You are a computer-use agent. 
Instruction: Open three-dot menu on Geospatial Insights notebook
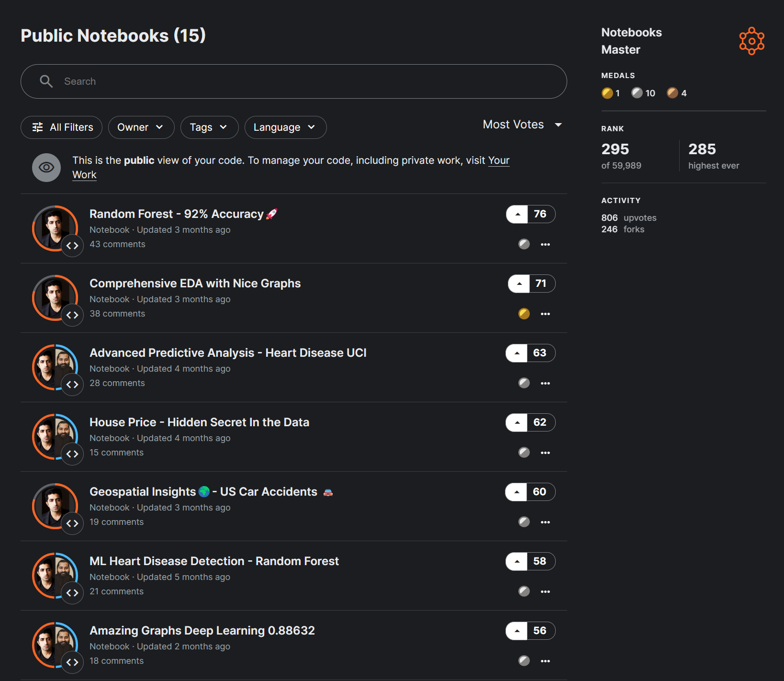pos(545,522)
